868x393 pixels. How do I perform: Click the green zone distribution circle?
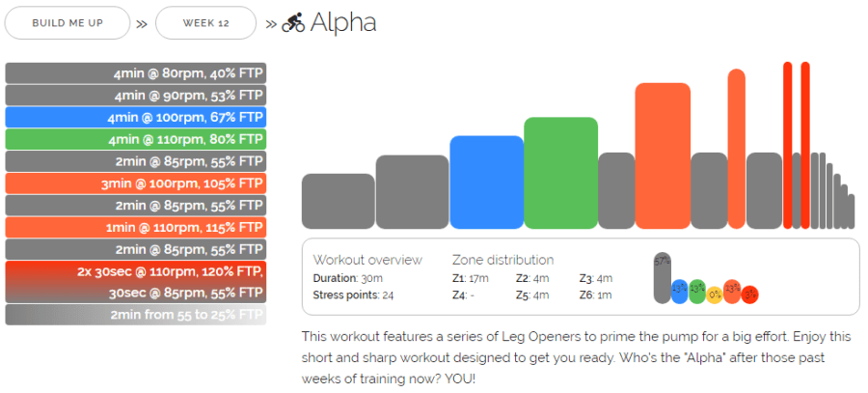click(x=696, y=291)
